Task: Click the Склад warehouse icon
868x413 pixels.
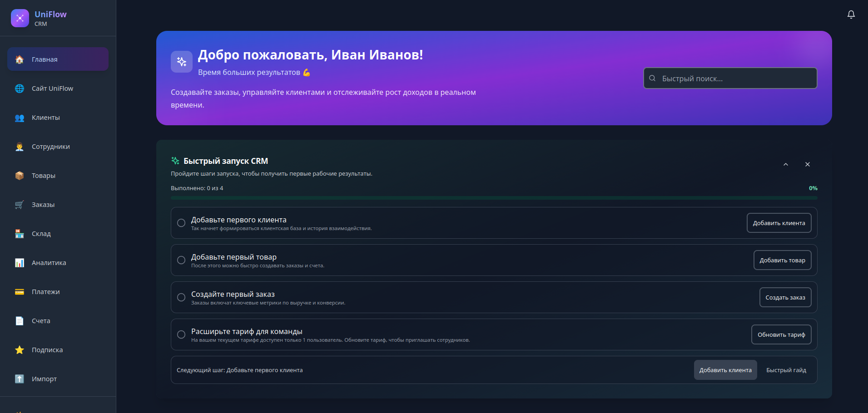Action: pyautogui.click(x=19, y=233)
